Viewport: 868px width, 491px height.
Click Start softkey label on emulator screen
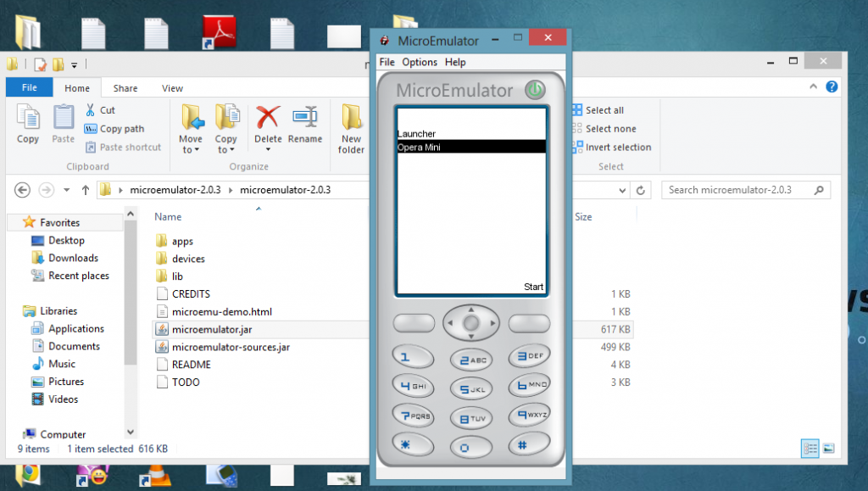(533, 287)
